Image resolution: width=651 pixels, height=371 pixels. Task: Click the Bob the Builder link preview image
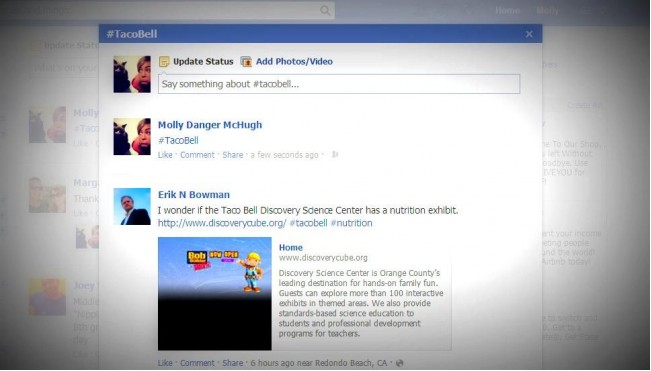coord(215,294)
